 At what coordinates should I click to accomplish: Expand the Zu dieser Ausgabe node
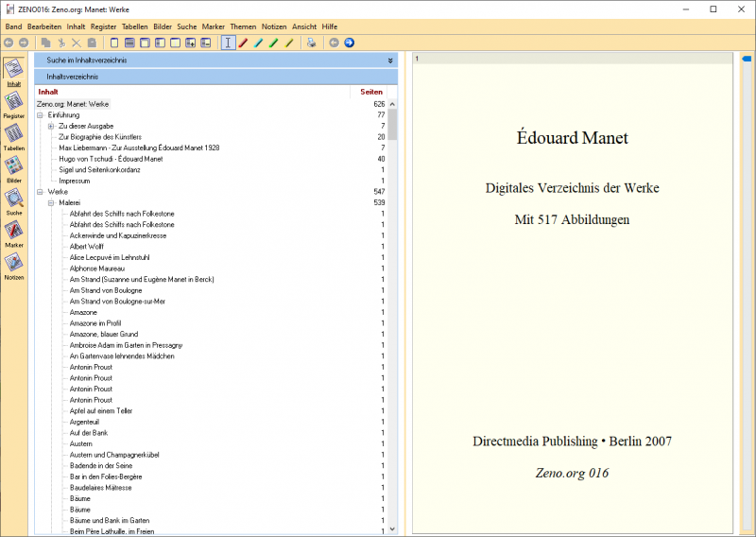click(x=51, y=126)
